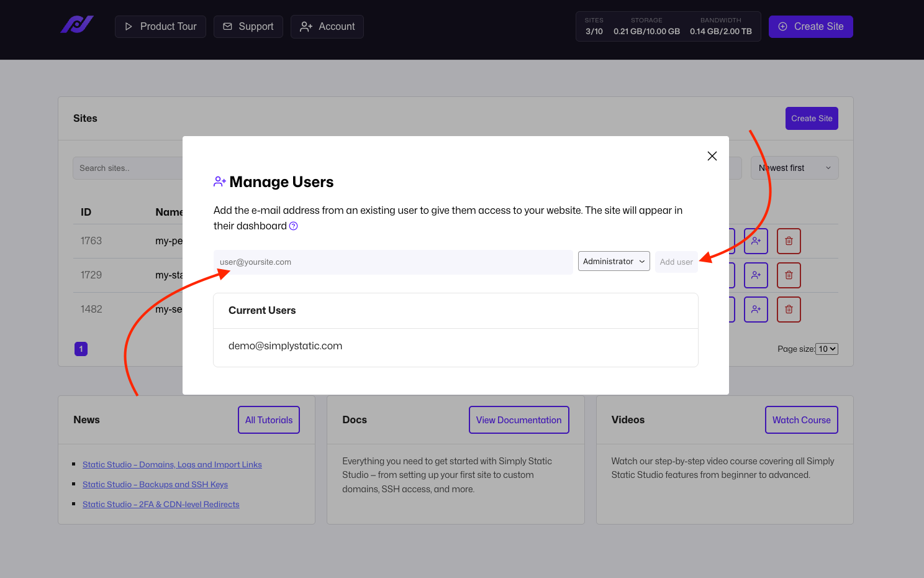
Task: Delete site 1729 with trash icon
Action: coord(789,275)
